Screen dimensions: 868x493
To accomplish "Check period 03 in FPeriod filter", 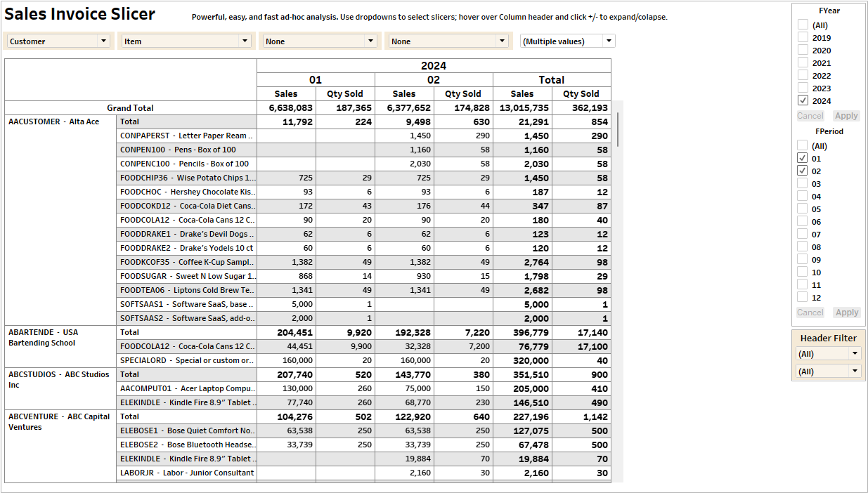I will (803, 183).
